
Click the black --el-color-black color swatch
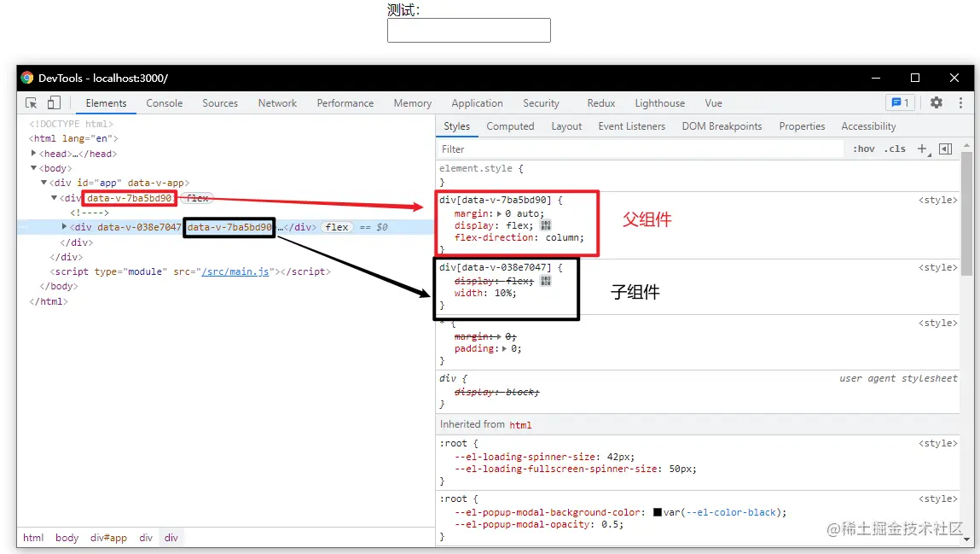tap(657, 512)
